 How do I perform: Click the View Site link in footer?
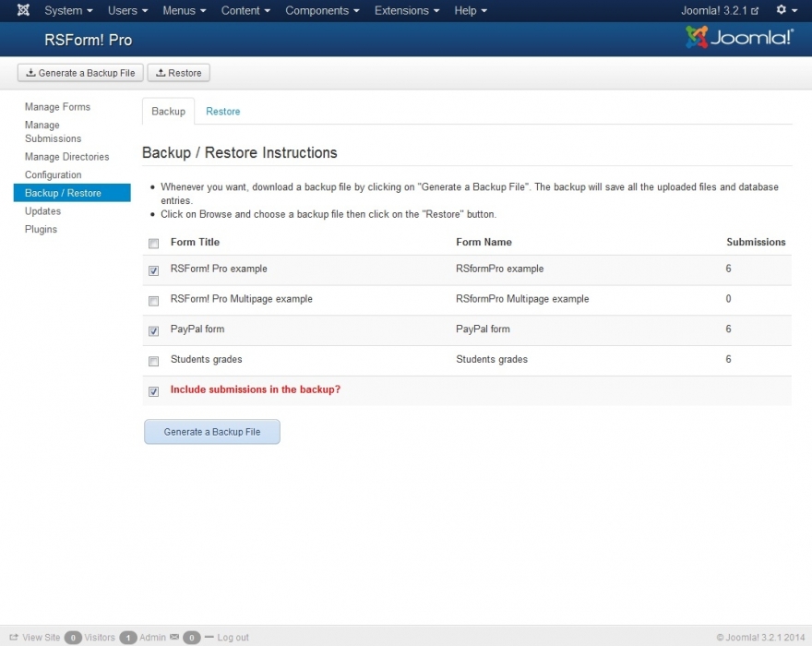pos(41,637)
